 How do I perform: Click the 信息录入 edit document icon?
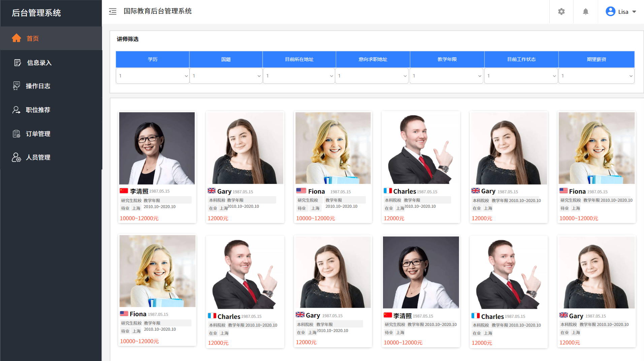18,63
